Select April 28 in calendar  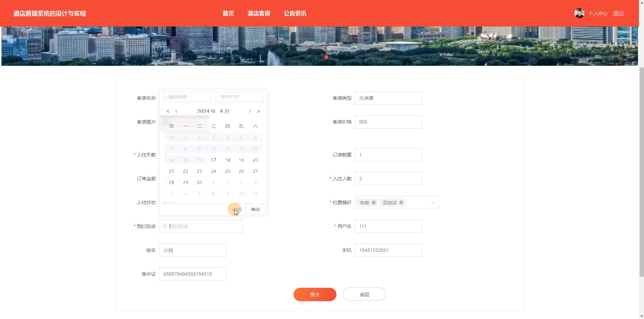[x=172, y=182]
